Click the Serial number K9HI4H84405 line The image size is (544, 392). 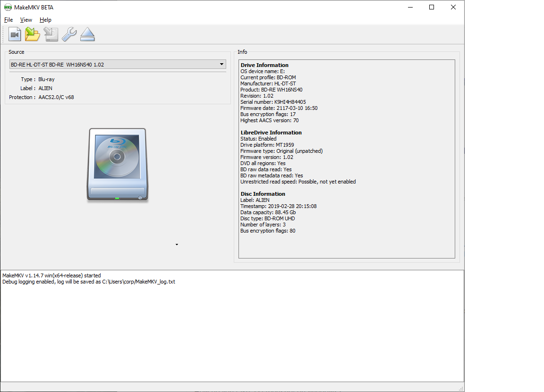click(x=273, y=102)
